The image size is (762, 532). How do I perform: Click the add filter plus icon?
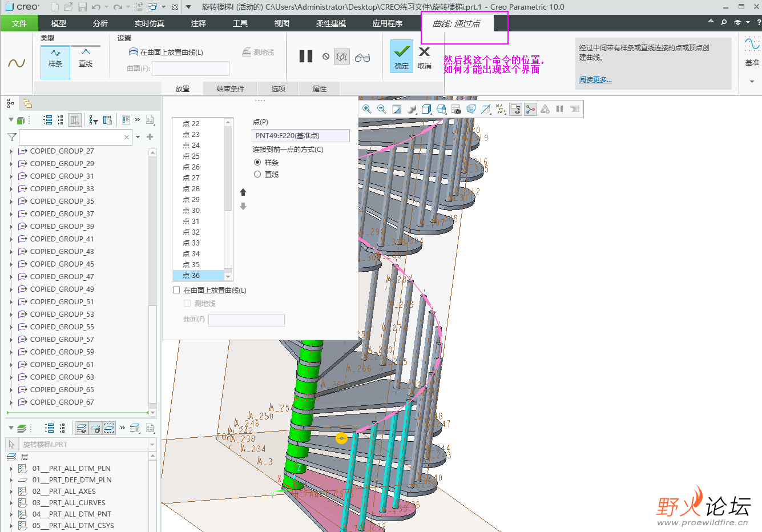(150, 137)
